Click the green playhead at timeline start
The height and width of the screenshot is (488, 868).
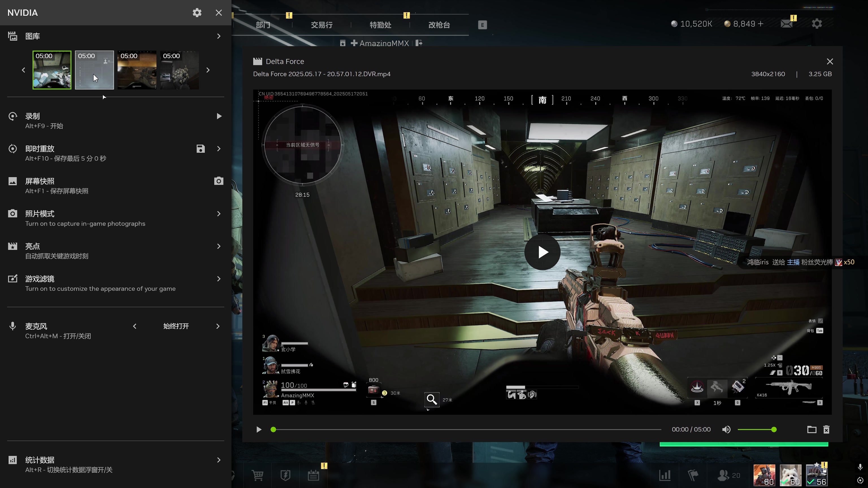[273, 429]
